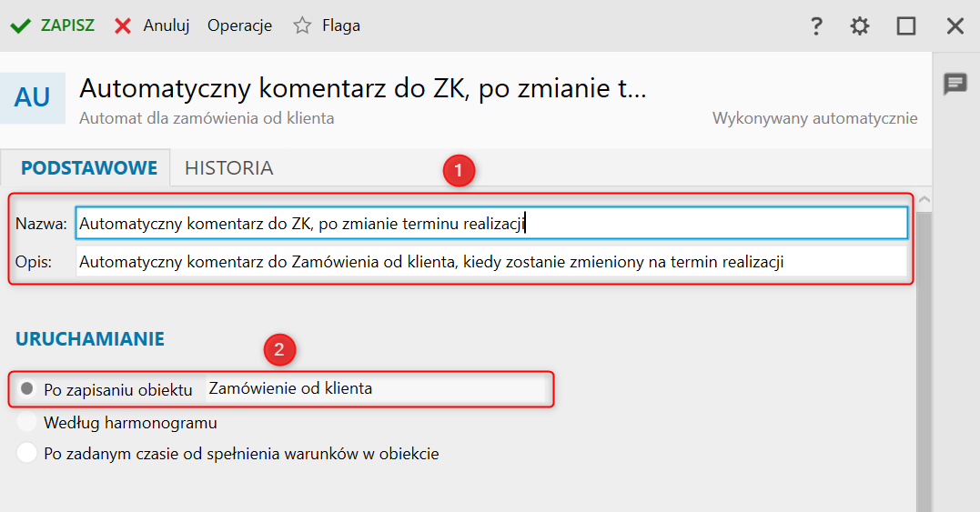Cancel editing with the Anuluj button
Viewport: 980px width, 512px height.
tap(166, 25)
